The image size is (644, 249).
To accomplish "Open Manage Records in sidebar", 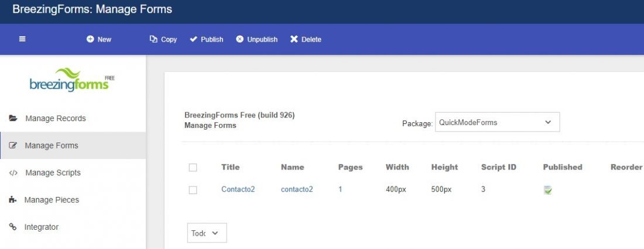I will coord(73,118).
